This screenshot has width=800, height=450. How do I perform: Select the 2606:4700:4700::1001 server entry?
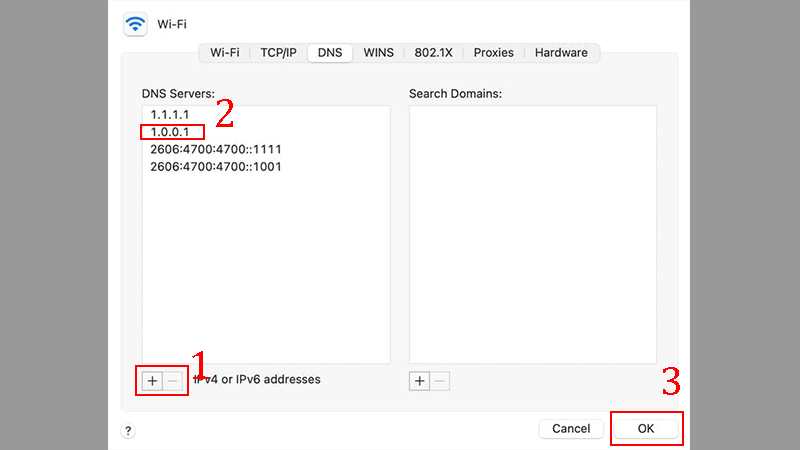pos(216,166)
